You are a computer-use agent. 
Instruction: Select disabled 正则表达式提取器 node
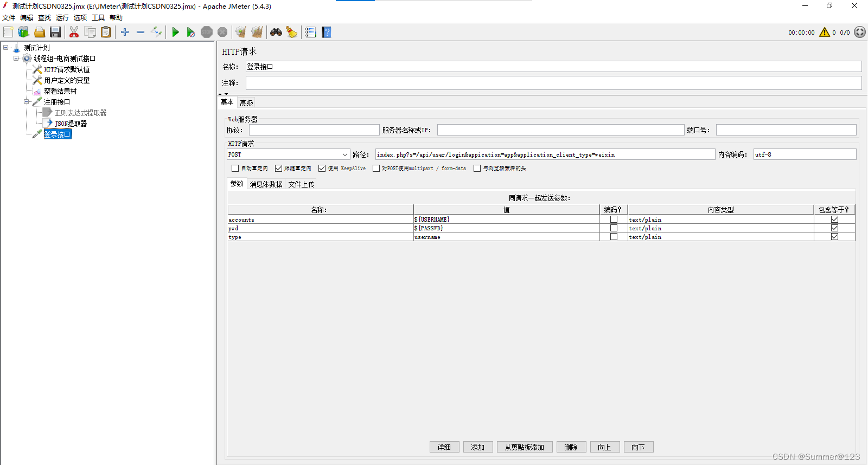pyautogui.click(x=80, y=113)
